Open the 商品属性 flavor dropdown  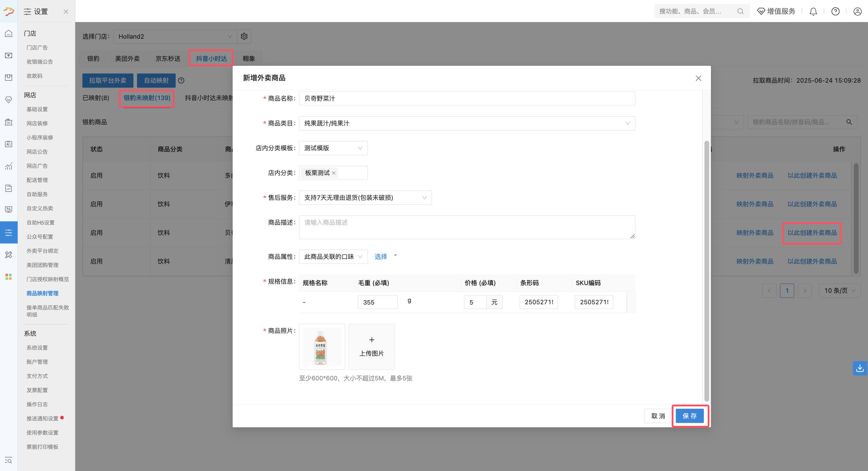[333, 257]
